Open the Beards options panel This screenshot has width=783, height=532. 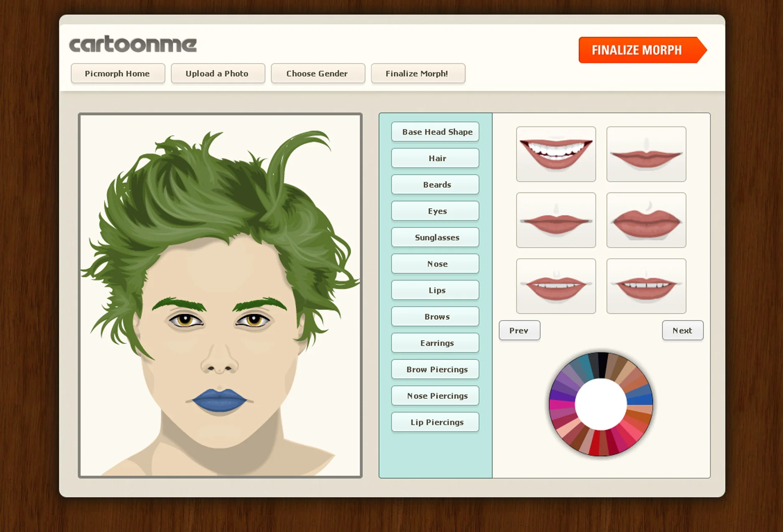[435, 184]
